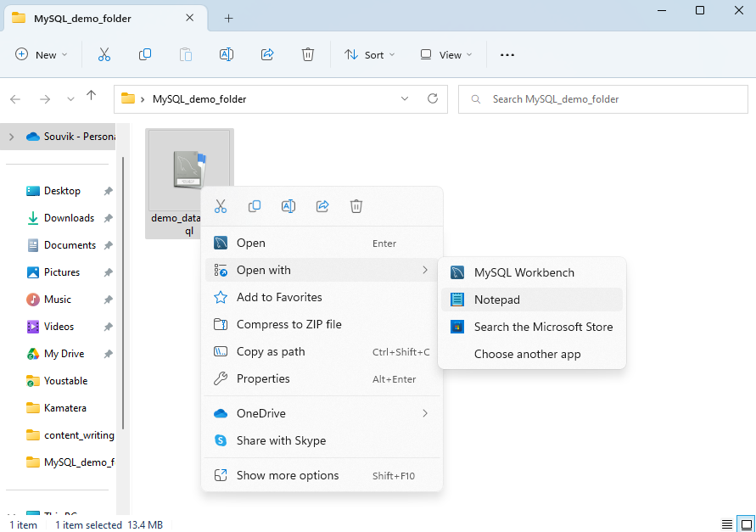
Task: Open the View dropdown
Action: pyautogui.click(x=445, y=54)
